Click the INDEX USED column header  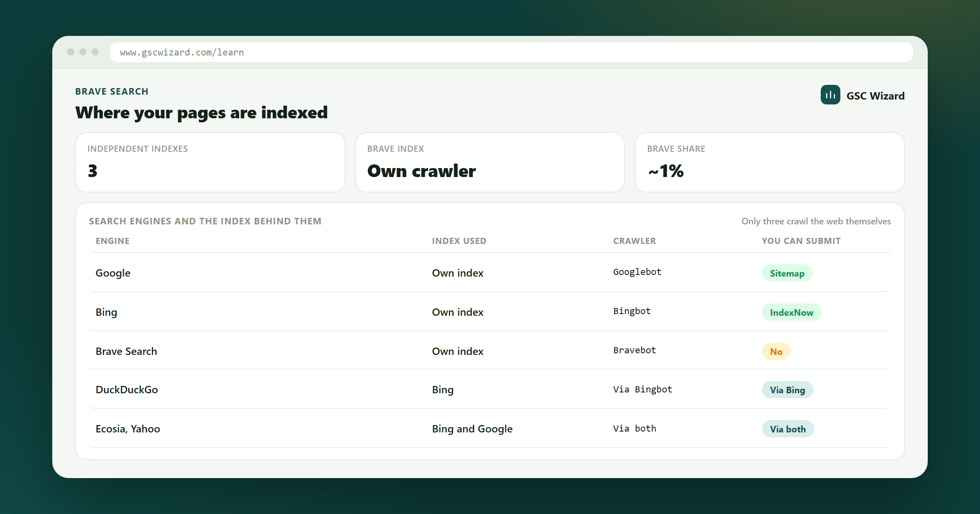(x=459, y=241)
